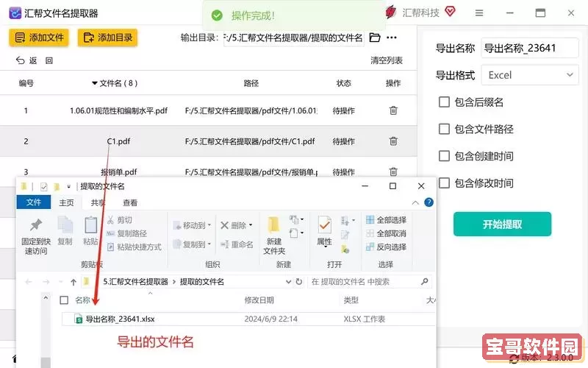The height and width of the screenshot is (368, 588).
Task: Switch to the 查看 ribbon tab
Action: (130, 203)
